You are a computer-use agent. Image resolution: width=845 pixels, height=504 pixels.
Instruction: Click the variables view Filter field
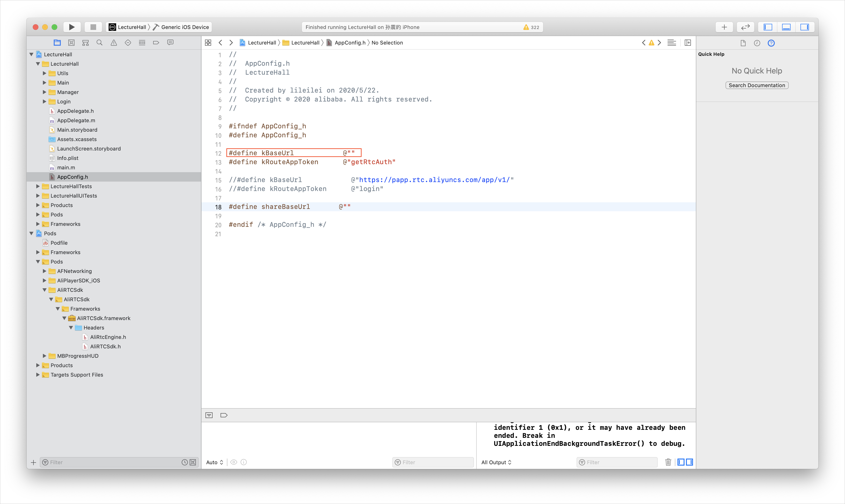[433, 462]
